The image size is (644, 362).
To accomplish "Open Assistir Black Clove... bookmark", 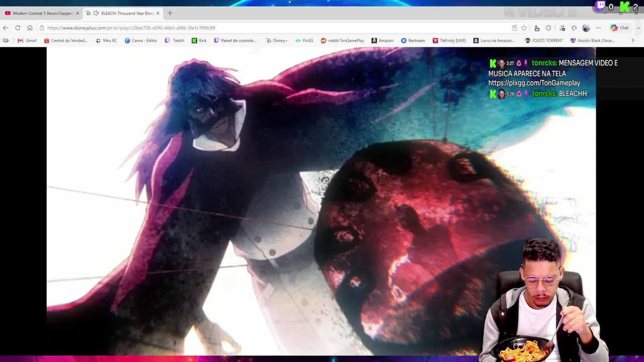I will pyautogui.click(x=592, y=40).
